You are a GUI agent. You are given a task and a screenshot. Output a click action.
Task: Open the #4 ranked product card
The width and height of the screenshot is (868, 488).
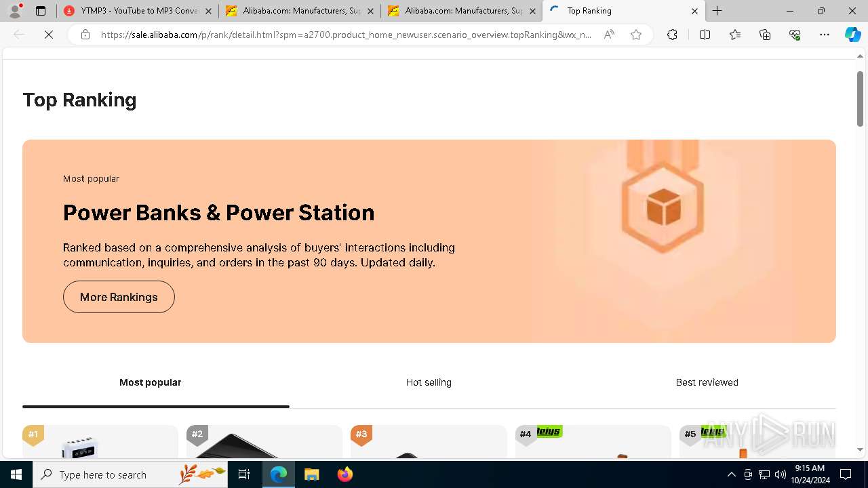coord(593,442)
